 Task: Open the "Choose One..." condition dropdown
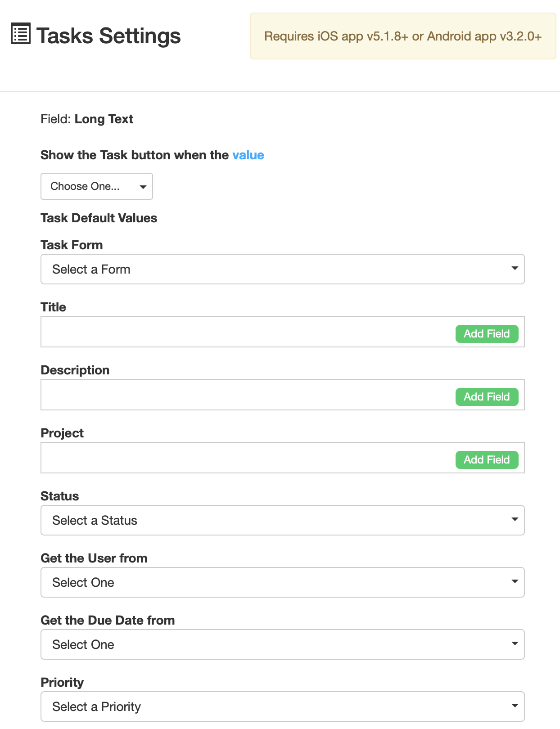pyautogui.click(x=96, y=186)
